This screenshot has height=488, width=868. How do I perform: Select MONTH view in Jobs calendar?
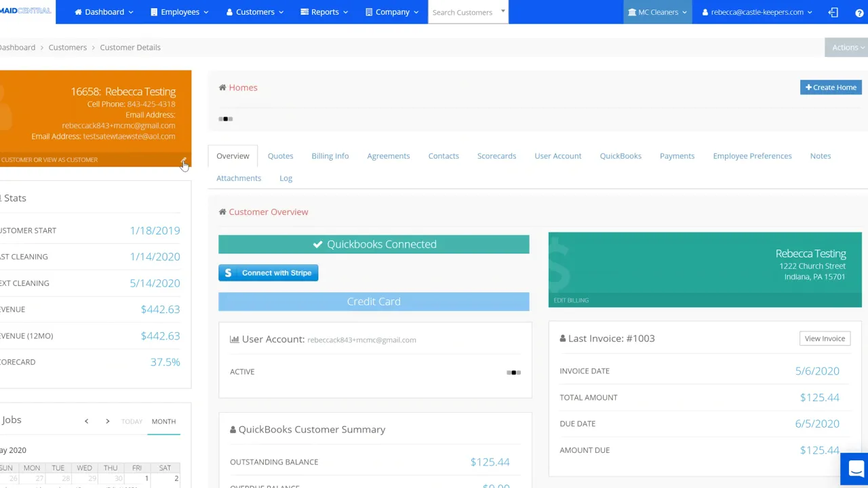163,422
